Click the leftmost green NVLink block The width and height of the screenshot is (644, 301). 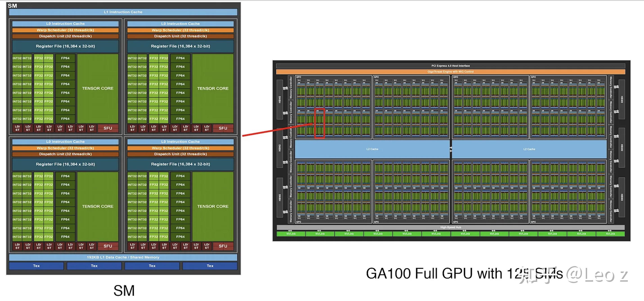[291, 234]
